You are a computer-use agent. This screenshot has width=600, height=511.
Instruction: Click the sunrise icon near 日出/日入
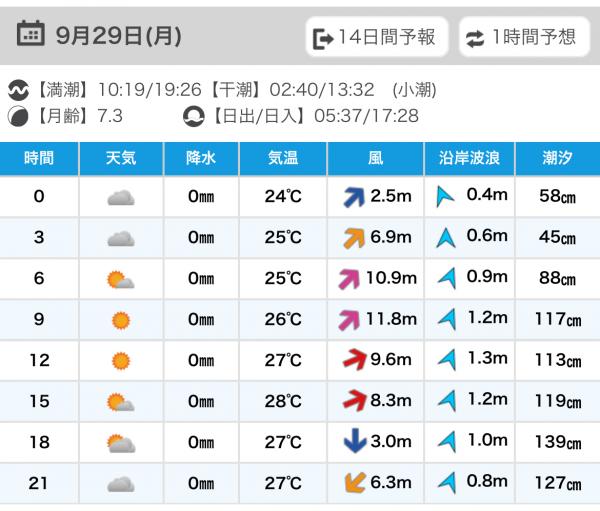pyautogui.click(x=192, y=115)
